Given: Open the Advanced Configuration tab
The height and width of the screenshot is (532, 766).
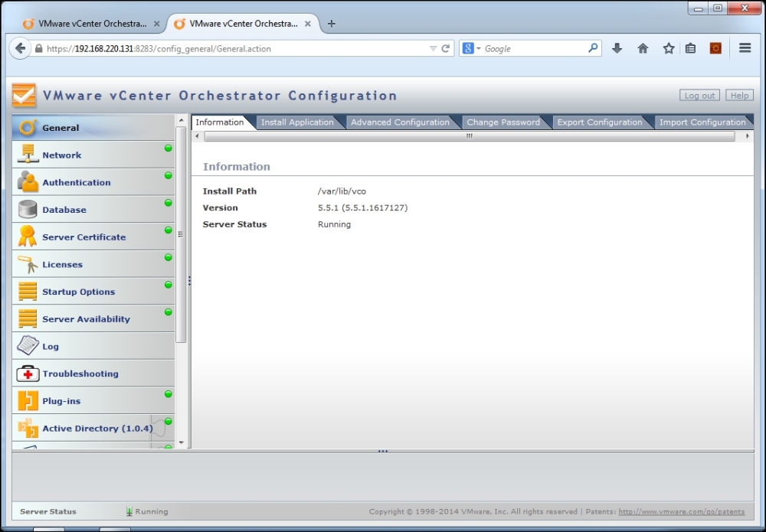Looking at the screenshot, I should (400, 122).
